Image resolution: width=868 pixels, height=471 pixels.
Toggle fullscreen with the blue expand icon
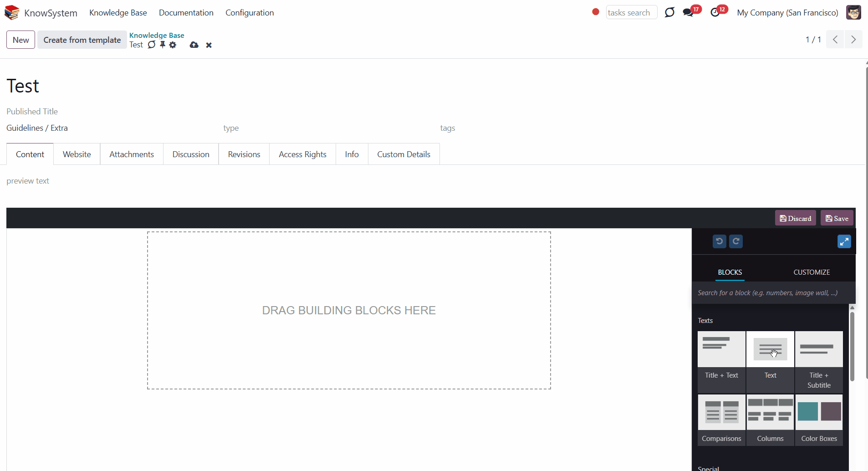point(844,241)
